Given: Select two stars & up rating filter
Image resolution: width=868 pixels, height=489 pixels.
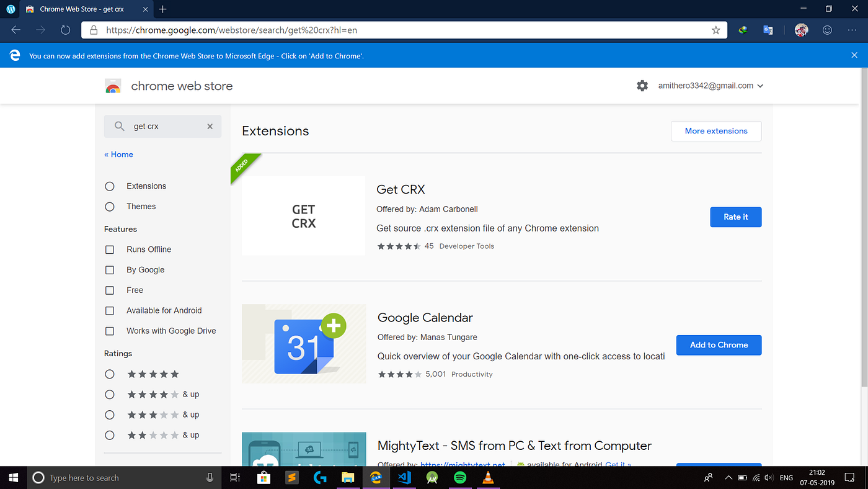Looking at the screenshot, I should tap(110, 435).
